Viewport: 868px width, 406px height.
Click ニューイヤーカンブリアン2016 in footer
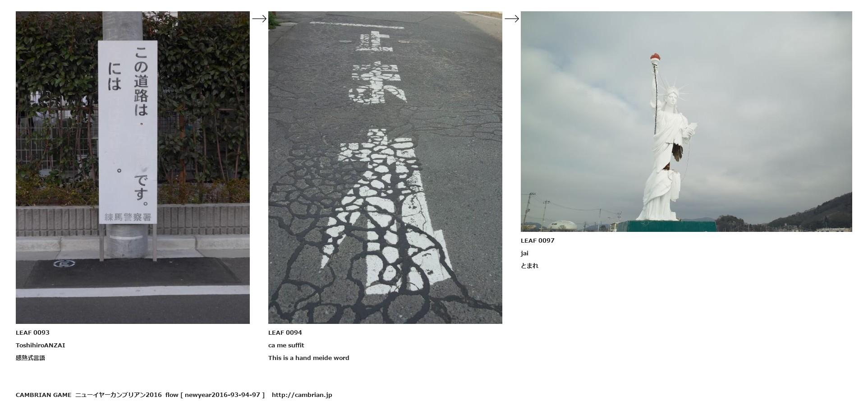coord(118,395)
